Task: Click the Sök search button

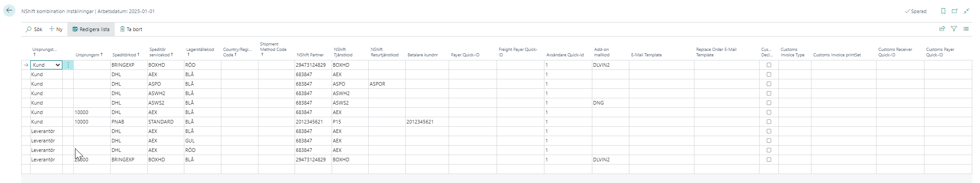Action: 34,29
